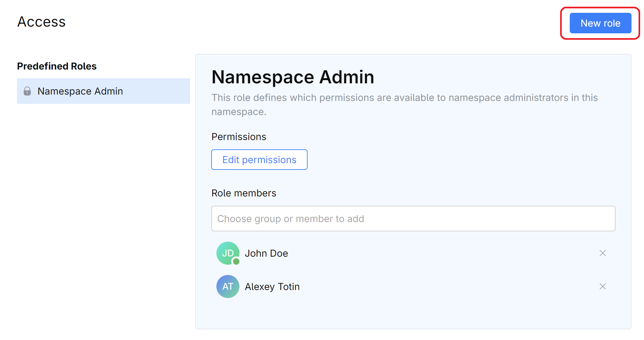This screenshot has width=644, height=340.
Task: Remove John Doe from role members
Action: click(x=602, y=253)
